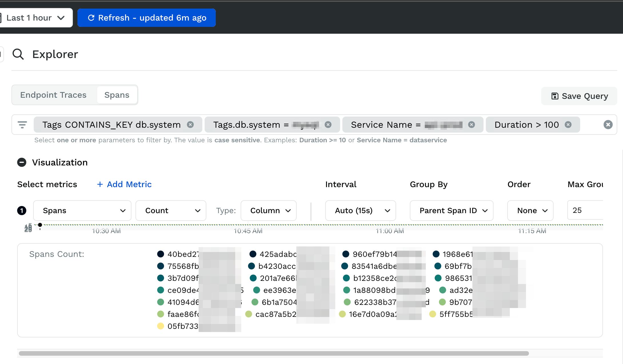This screenshot has width=623, height=364.
Task: Click the save disk icon on Save Query
Action: [x=554, y=96]
